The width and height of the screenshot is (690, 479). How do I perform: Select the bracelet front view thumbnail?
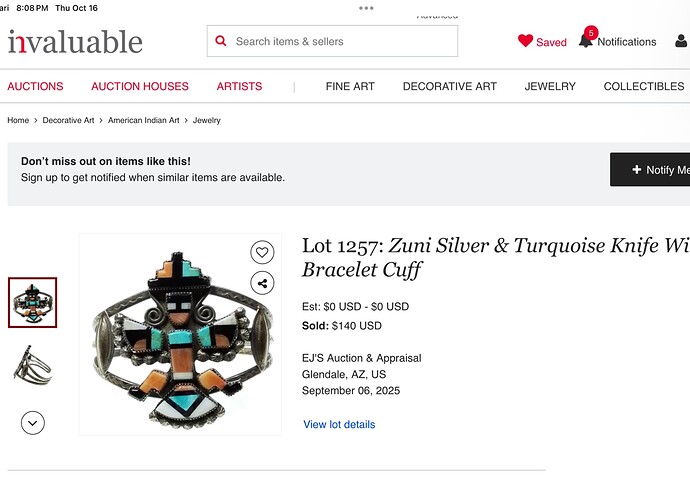(33, 302)
